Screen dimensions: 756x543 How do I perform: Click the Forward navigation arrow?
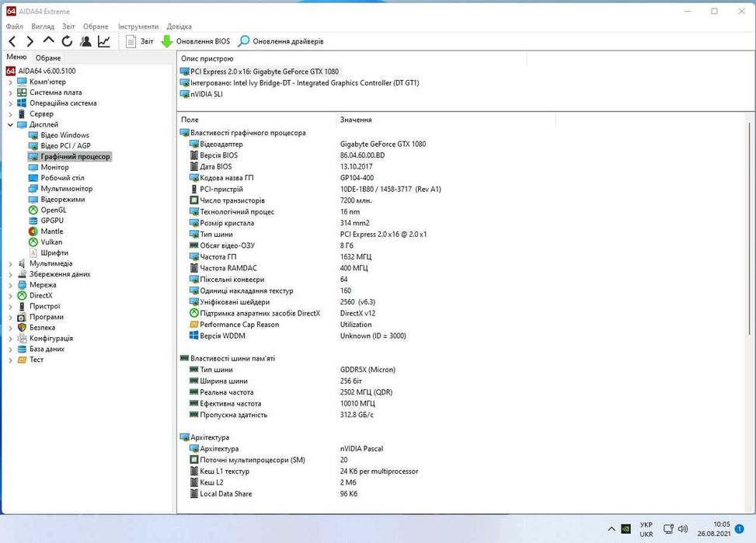pyautogui.click(x=30, y=41)
